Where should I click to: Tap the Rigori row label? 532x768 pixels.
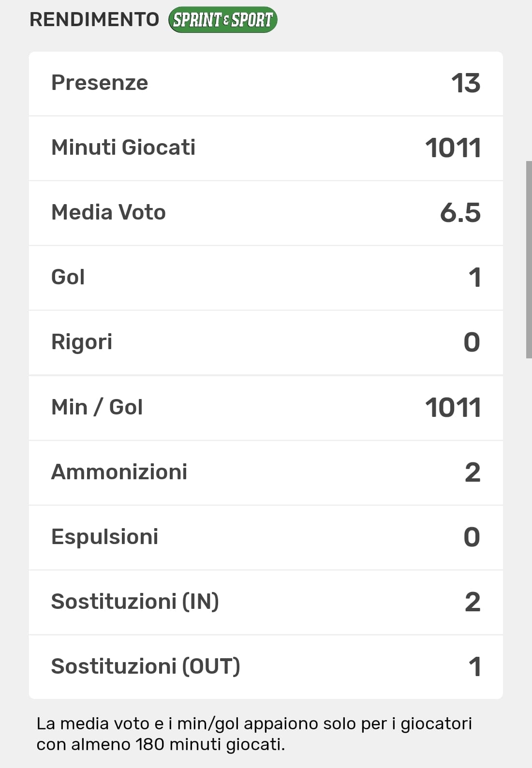82,342
